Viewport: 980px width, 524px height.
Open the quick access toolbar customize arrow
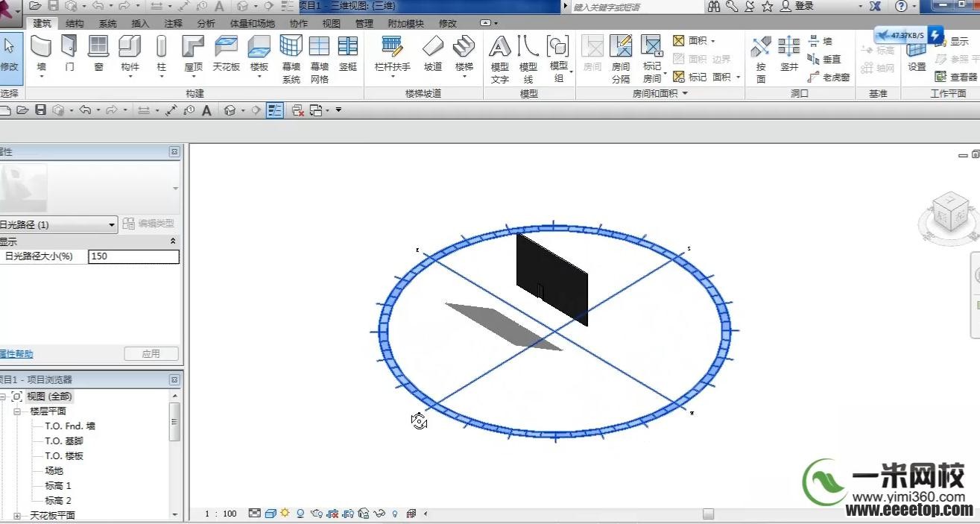338,110
